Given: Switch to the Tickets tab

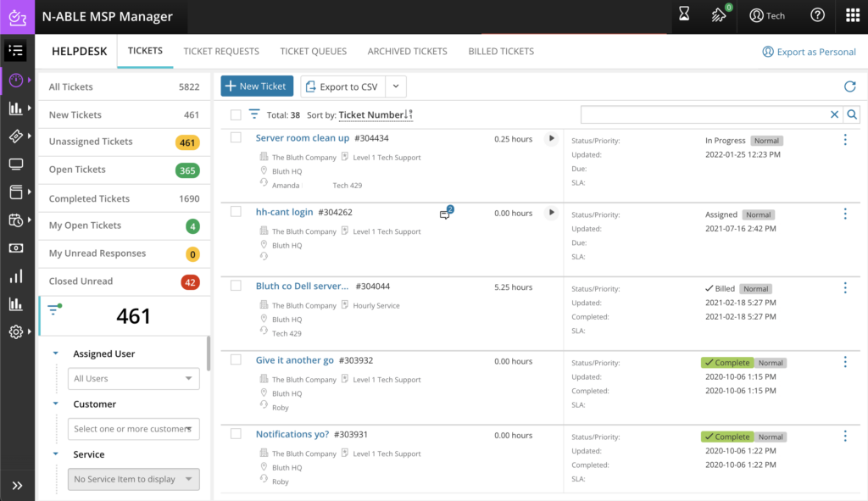Looking at the screenshot, I should tap(145, 51).
